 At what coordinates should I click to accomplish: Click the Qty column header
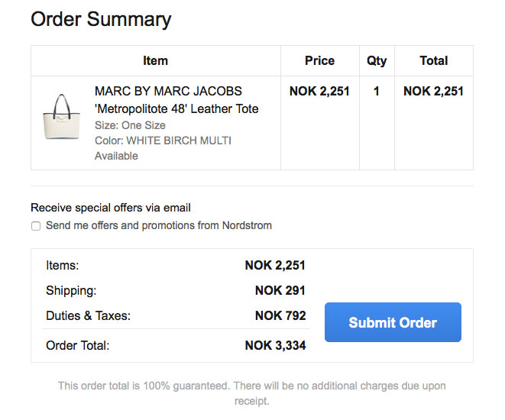coord(377,61)
